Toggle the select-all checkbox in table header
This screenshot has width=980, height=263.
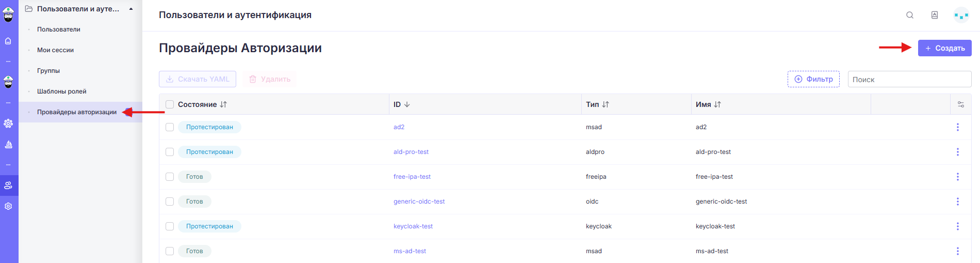[170, 104]
